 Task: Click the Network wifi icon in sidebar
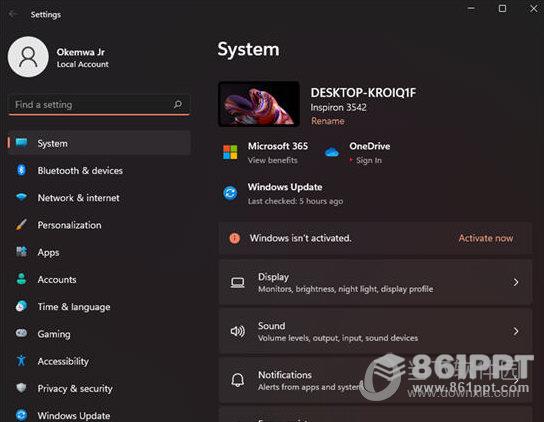tap(22, 197)
